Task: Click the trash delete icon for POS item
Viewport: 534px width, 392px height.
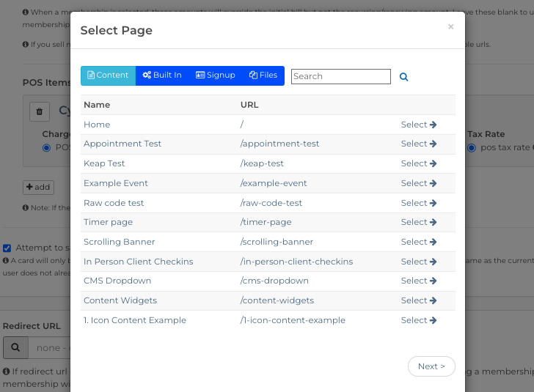Action: [40, 111]
